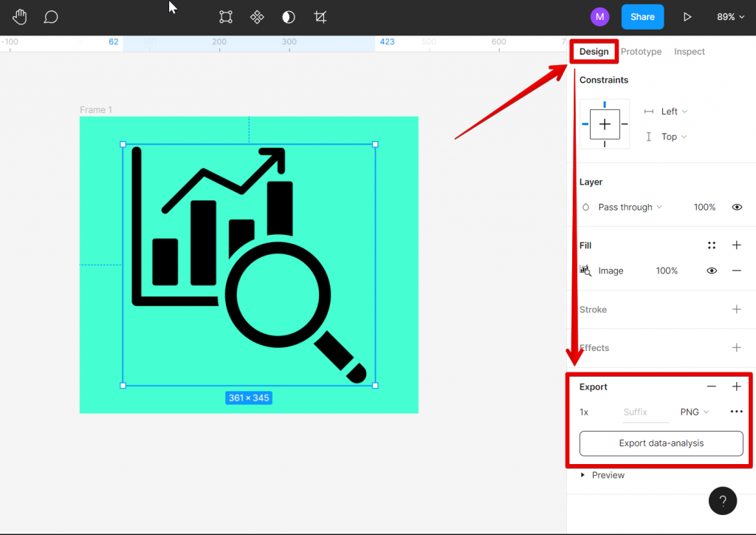
Task: Open the Comment tool
Action: tap(50, 16)
